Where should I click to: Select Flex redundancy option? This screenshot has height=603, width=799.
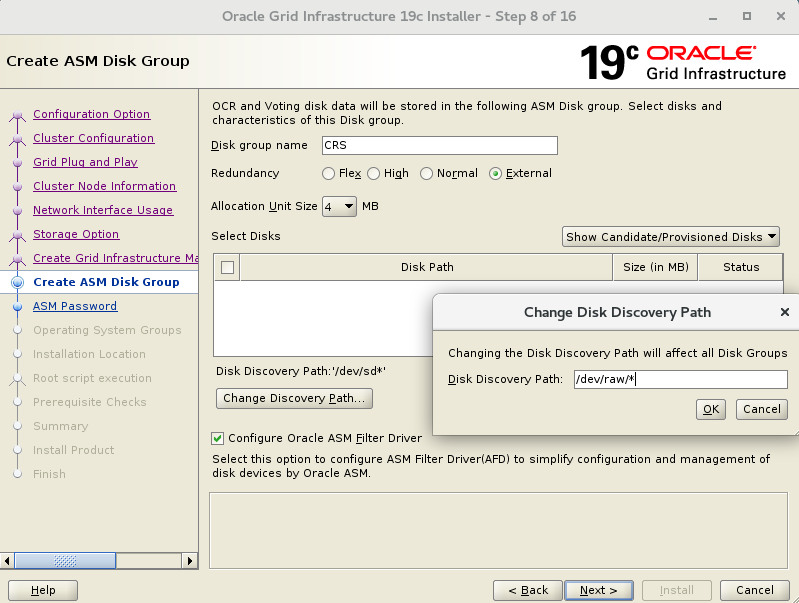tap(328, 174)
